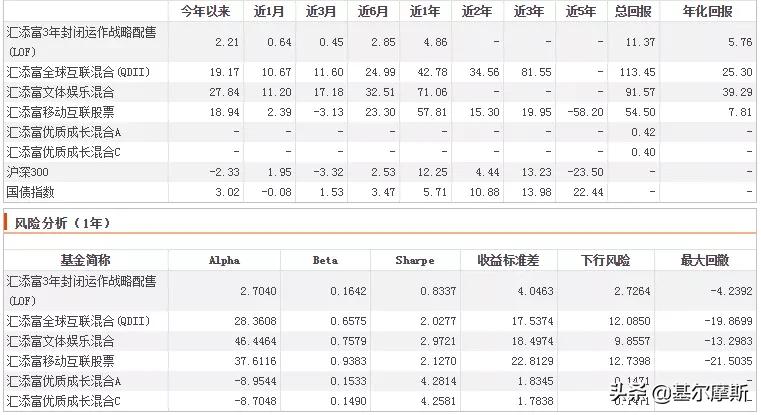
Task: Click 国债指数 5-year value 22.44
Action: pos(588,192)
